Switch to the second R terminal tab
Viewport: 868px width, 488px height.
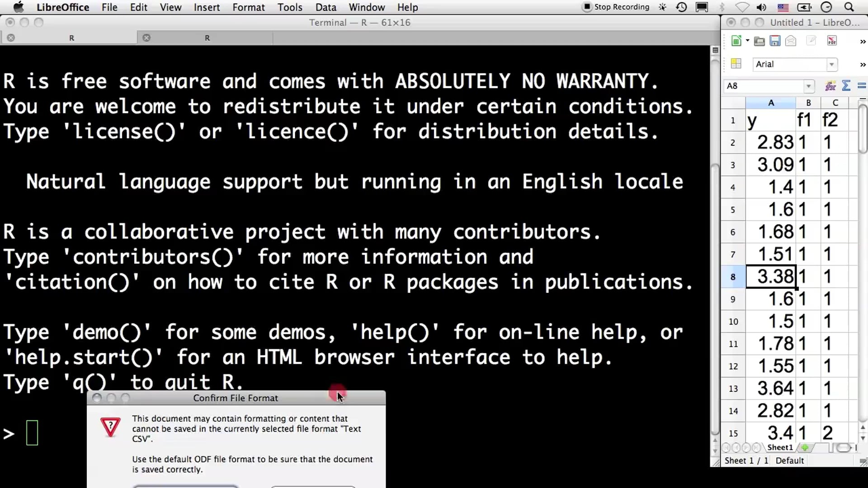tap(207, 38)
